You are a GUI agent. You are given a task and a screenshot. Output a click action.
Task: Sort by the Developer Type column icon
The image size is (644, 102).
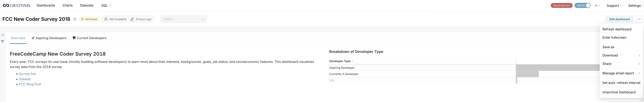(352, 61)
